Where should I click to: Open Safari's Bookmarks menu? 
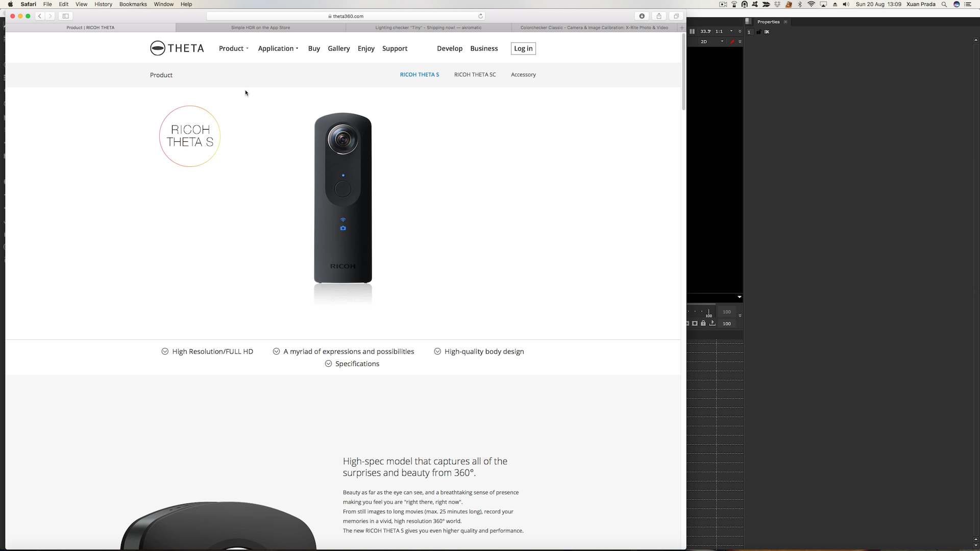133,4
